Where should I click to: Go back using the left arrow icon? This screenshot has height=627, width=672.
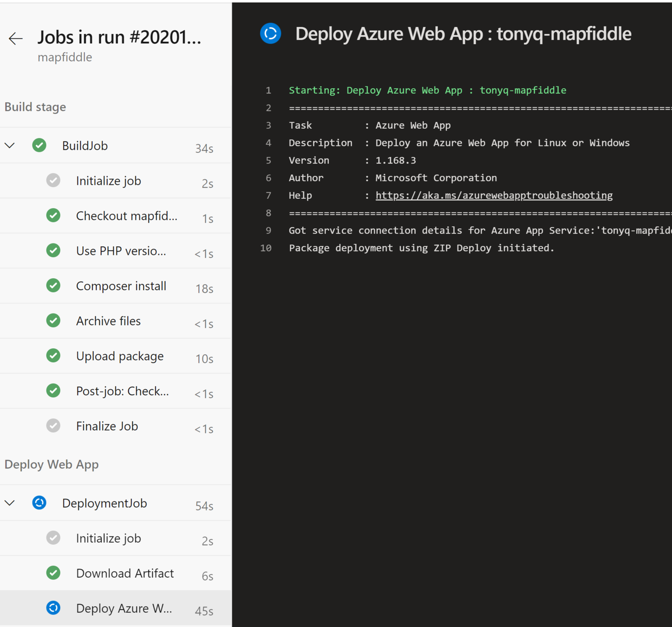(x=16, y=39)
